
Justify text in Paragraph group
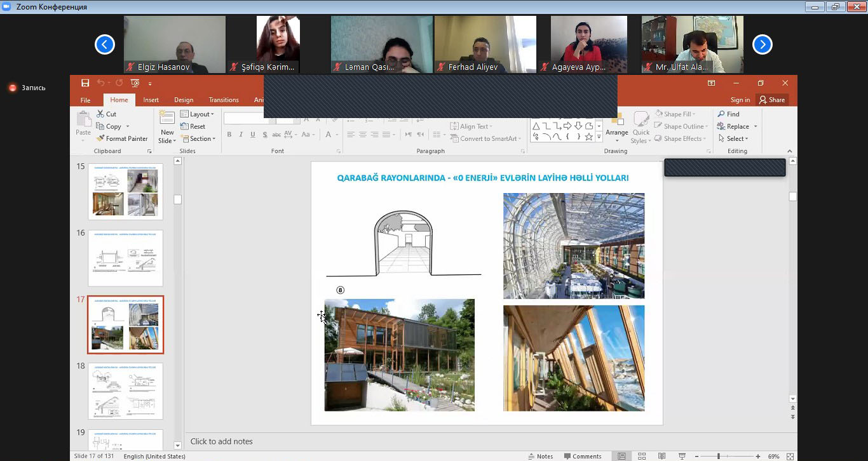[x=387, y=135]
